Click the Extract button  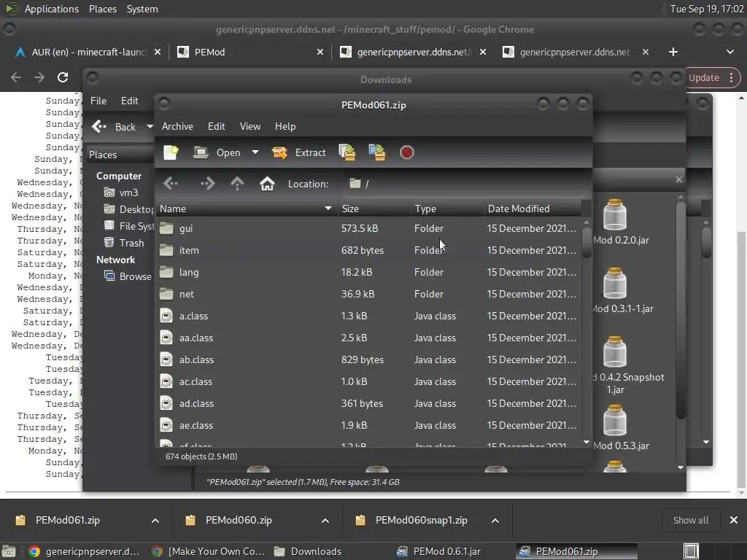(x=298, y=152)
